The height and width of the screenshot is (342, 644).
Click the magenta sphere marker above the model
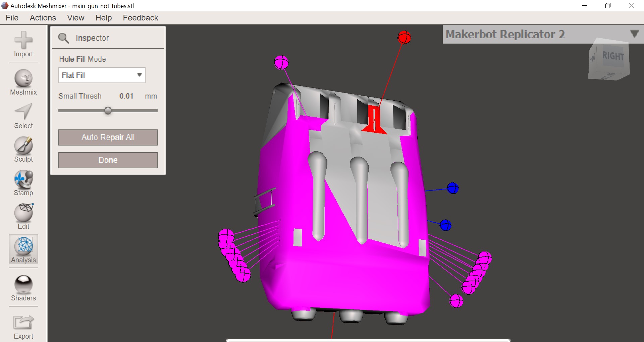pos(281,62)
